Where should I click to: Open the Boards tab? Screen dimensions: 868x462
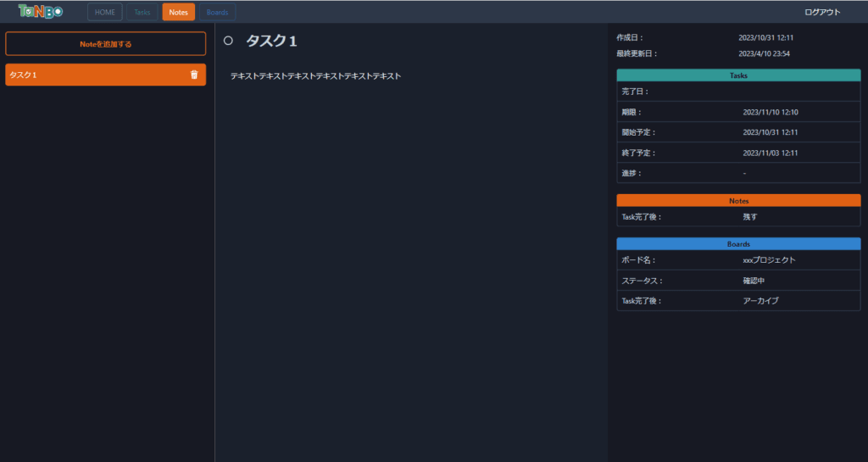[x=217, y=12]
